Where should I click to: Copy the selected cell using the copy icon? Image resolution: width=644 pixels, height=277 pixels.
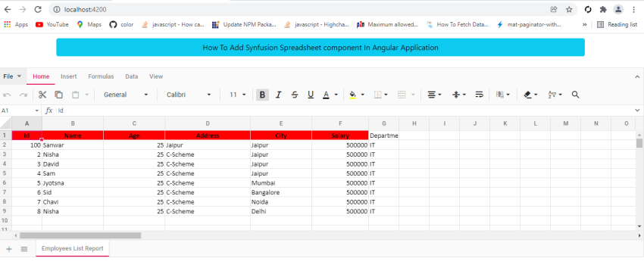59,95
